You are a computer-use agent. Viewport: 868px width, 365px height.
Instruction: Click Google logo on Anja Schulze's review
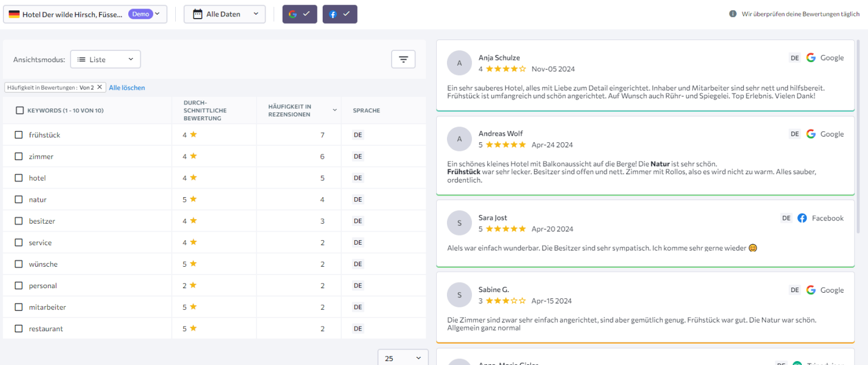pos(811,58)
